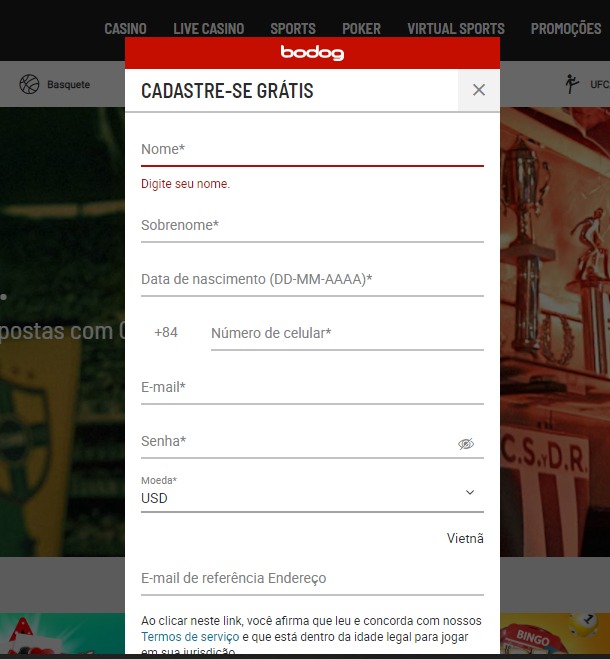Open the Bingo game thumbnail
The height and width of the screenshot is (659, 610).
click(x=555, y=633)
